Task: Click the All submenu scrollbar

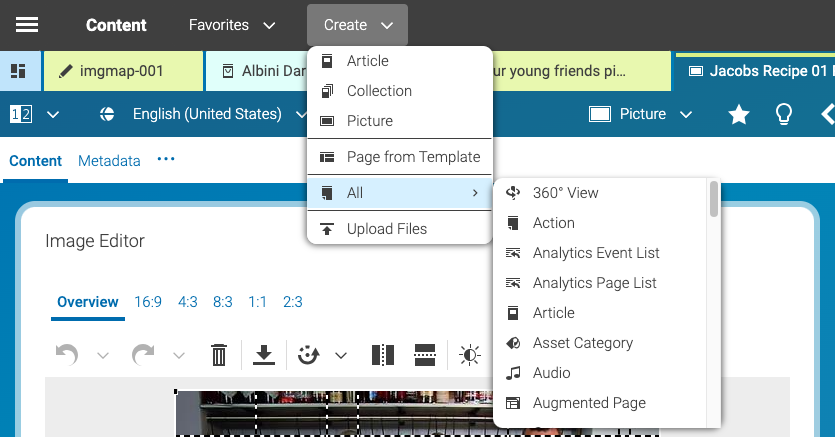Action: tap(714, 200)
